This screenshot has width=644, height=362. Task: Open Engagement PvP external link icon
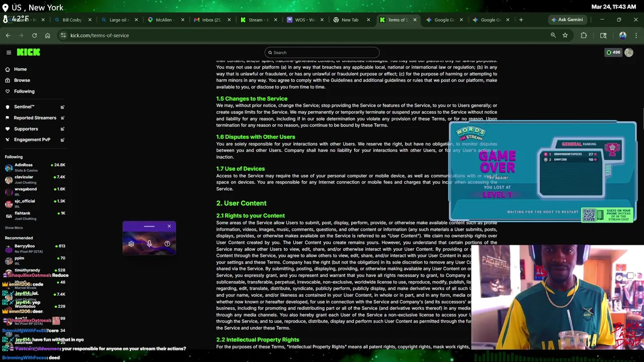62,140
